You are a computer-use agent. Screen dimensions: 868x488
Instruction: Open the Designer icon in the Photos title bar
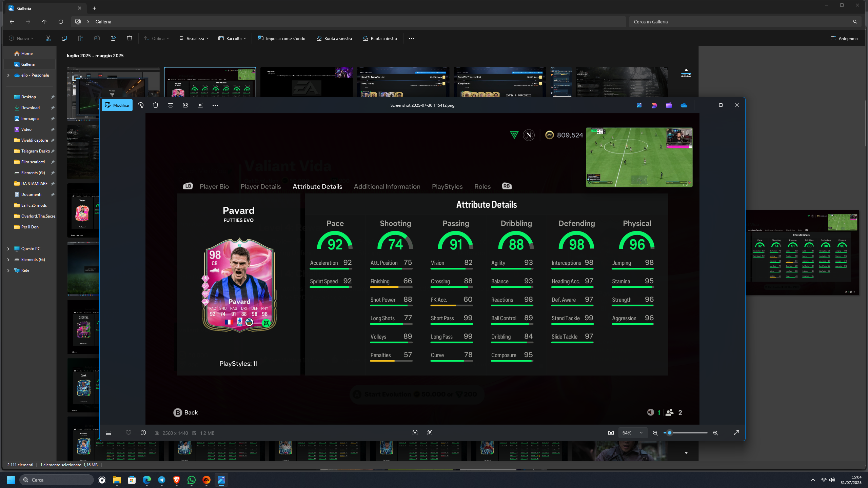tap(654, 105)
